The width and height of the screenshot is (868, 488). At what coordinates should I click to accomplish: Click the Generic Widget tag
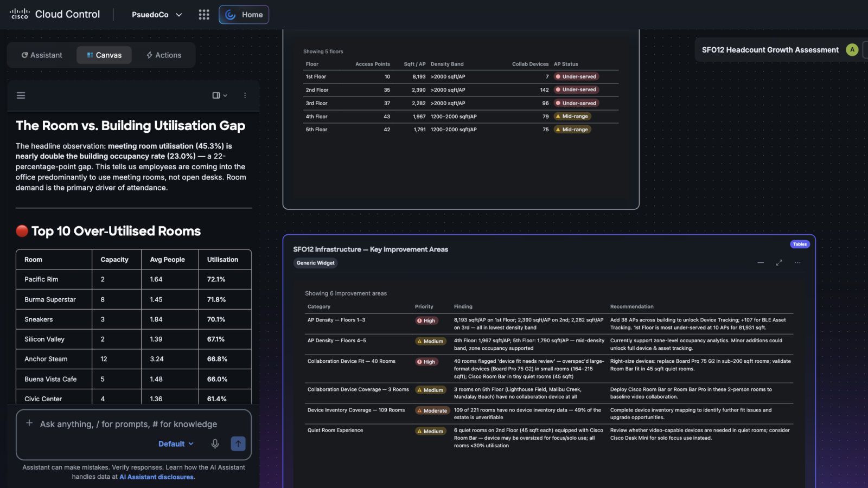coord(315,263)
